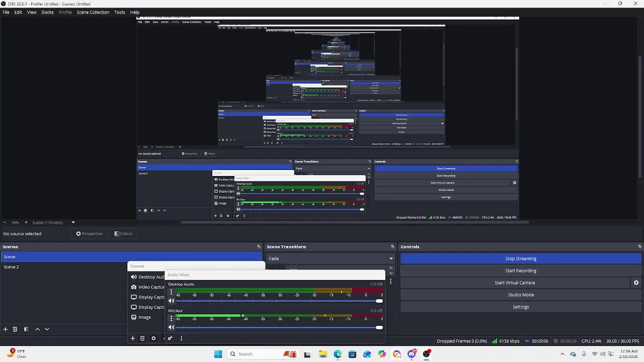This screenshot has height=362, width=644.
Task: Select the Scene item in Scenes list
Action: pos(132,257)
